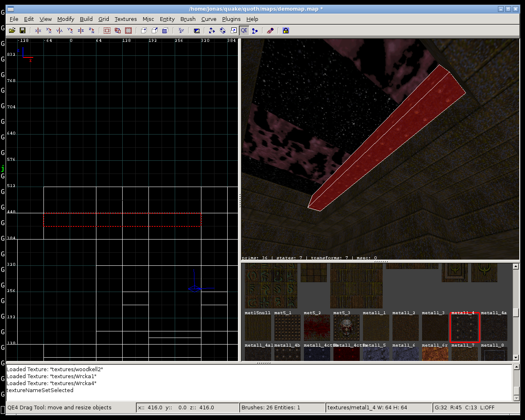The width and height of the screenshot is (525, 420).
Task: Click the texture view mode monitor icon
Action: point(196,30)
